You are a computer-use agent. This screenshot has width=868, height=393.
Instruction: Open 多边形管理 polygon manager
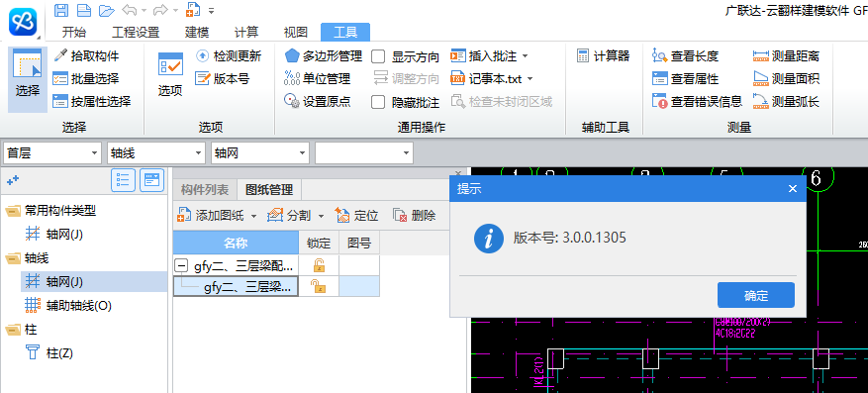click(324, 55)
